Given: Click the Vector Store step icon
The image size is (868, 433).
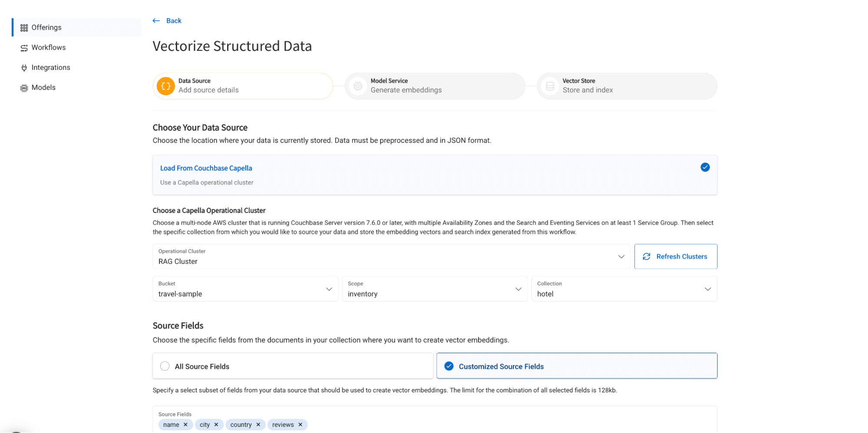Looking at the screenshot, I should [550, 86].
